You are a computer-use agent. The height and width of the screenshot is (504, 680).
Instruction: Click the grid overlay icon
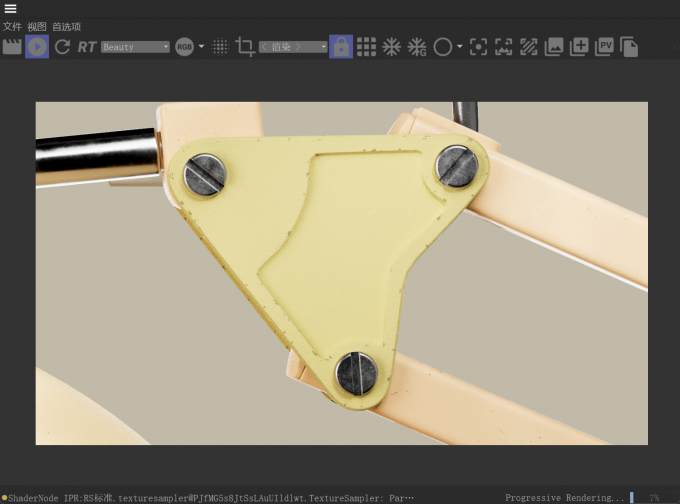tap(366, 47)
